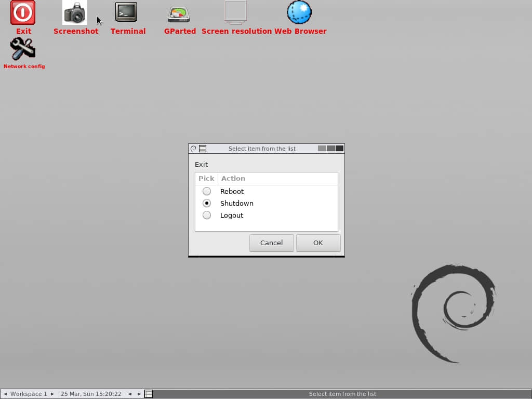Open the dialog window menu icon in titlebar
532x399 pixels.
click(x=203, y=149)
